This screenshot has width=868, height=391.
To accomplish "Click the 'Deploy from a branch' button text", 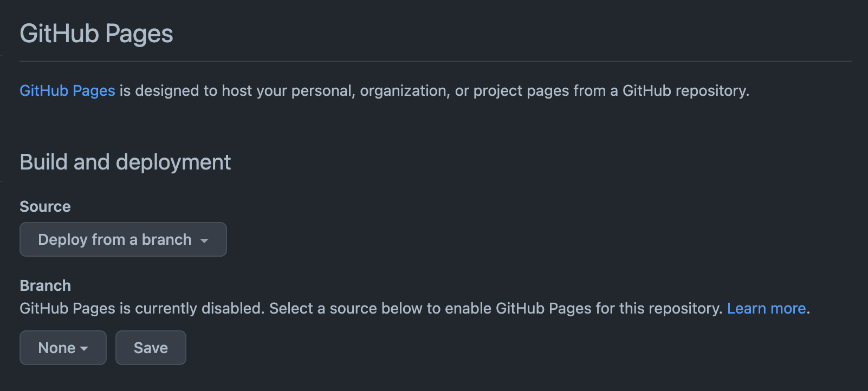I will click(115, 239).
